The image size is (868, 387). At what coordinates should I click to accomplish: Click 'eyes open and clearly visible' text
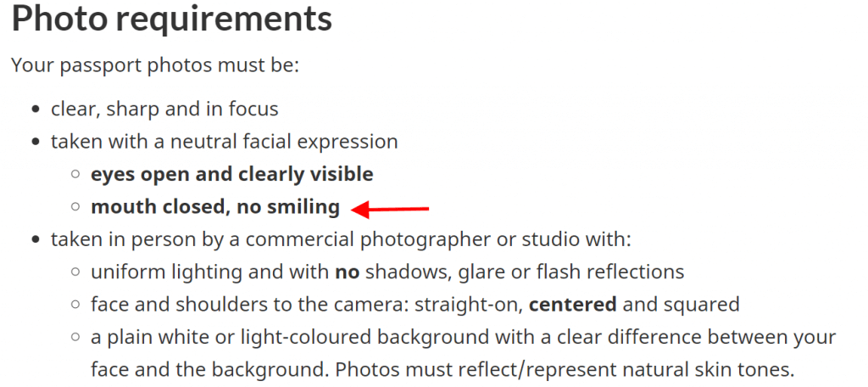click(232, 174)
